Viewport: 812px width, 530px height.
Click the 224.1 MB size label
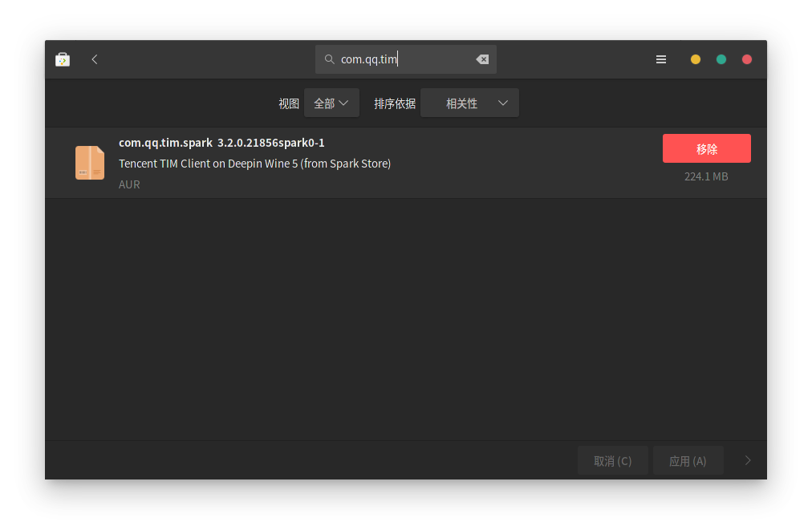tap(706, 176)
